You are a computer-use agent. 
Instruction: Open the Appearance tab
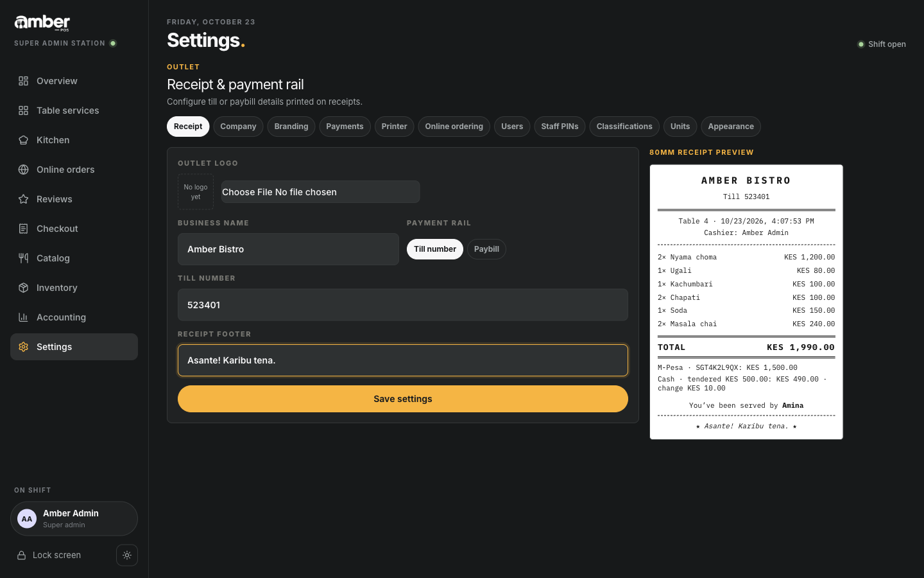pos(731,127)
